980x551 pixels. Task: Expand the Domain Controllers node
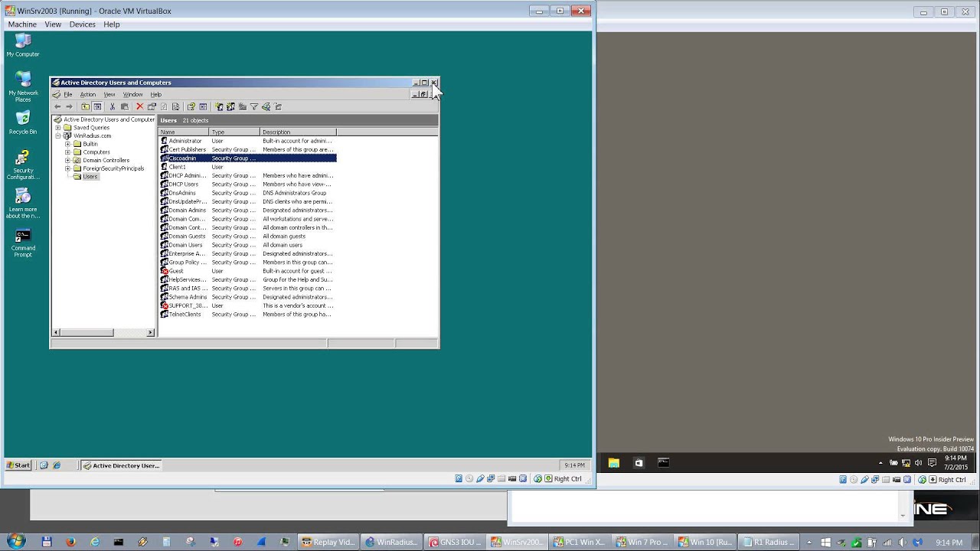[67, 160]
